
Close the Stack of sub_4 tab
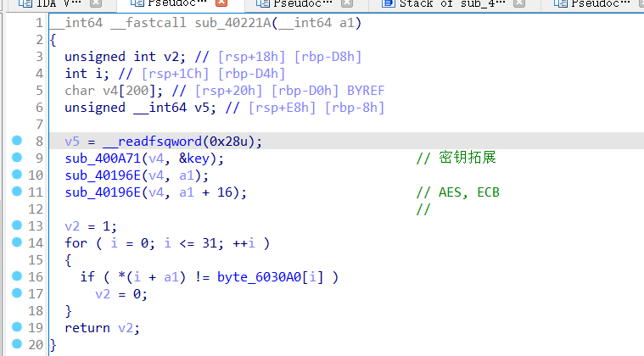pos(519,3)
